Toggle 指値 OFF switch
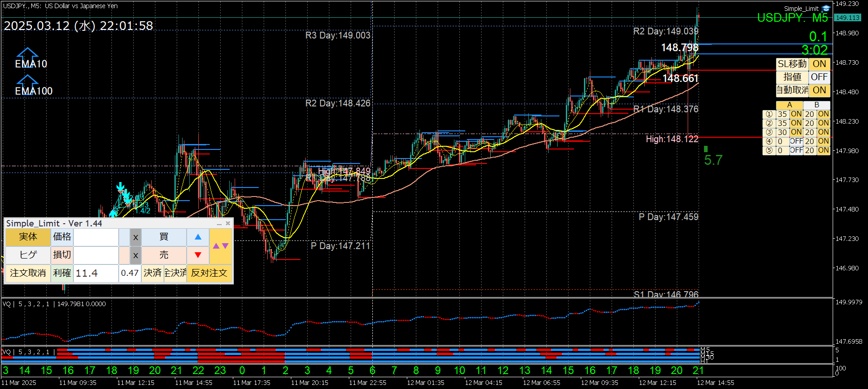The image size is (868, 389). pos(819,77)
